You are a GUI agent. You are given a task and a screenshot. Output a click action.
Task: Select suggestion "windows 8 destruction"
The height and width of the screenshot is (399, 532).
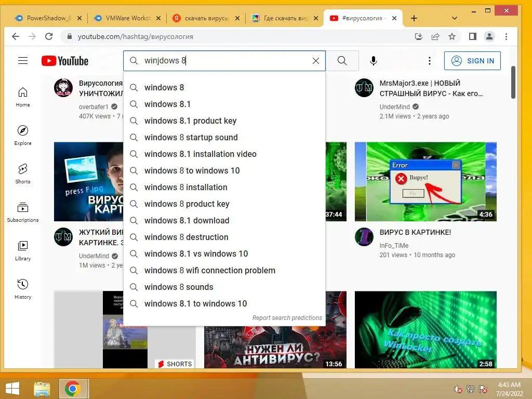[x=224, y=237]
